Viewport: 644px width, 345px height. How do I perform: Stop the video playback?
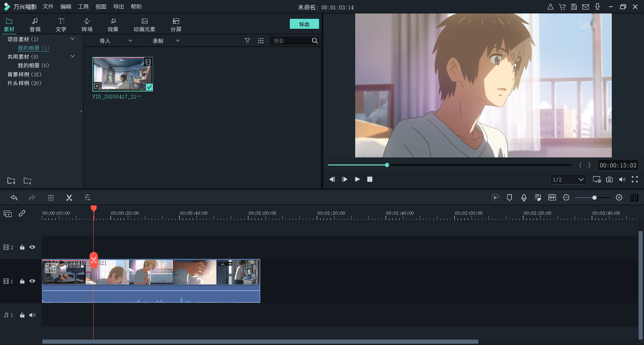370,180
